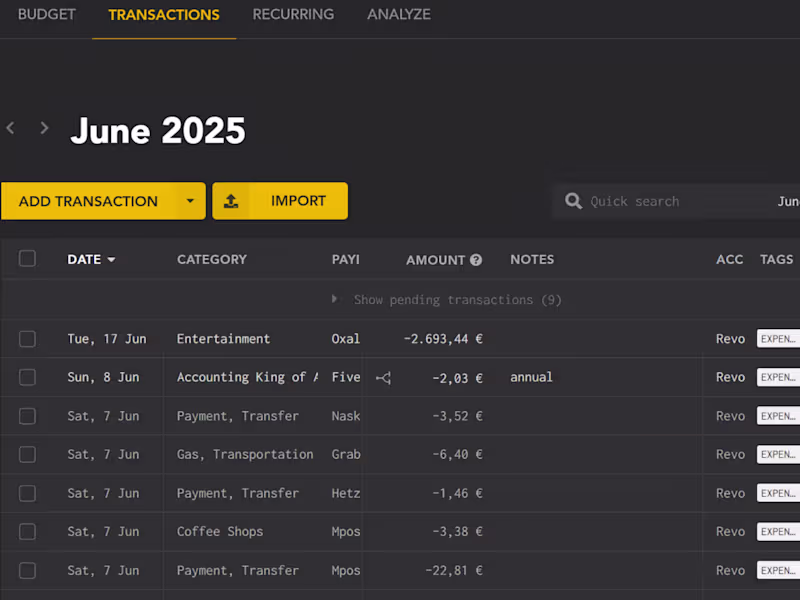Open the ANALYZE tab
The height and width of the screenshot is (600, 800).
point(399,14)
